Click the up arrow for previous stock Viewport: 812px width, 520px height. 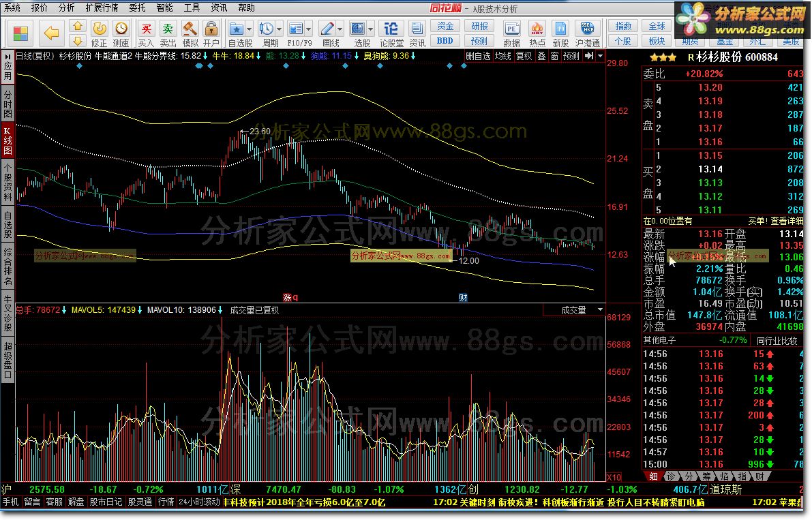click(77, 27)
